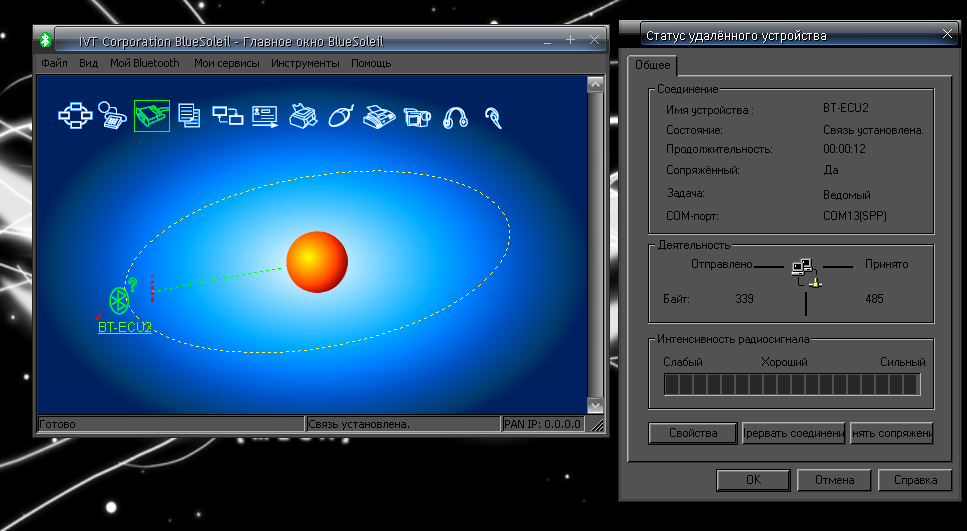The height and width of the screenshot is (531, 967).
Task: Pick the mouse Human Interface Device icon
Action: tap(341, 116)
